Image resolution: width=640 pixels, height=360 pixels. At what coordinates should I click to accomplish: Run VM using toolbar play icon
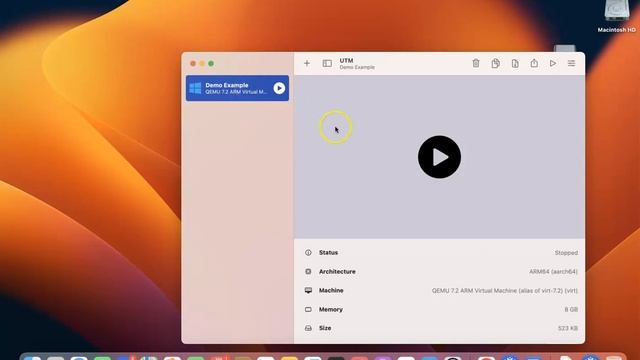553,63
